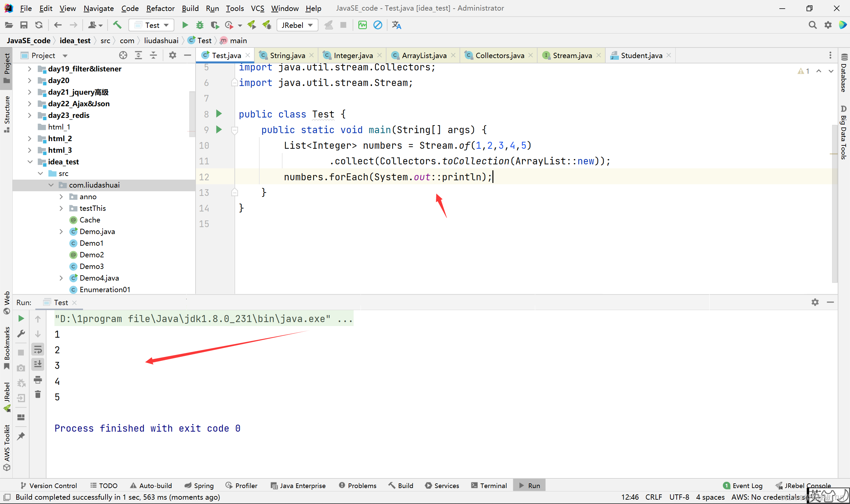Image resolution: width=850 pixels, height=504 pixels.
Task: Click the editor vertical scrollbar
Action: pos(834,204)
